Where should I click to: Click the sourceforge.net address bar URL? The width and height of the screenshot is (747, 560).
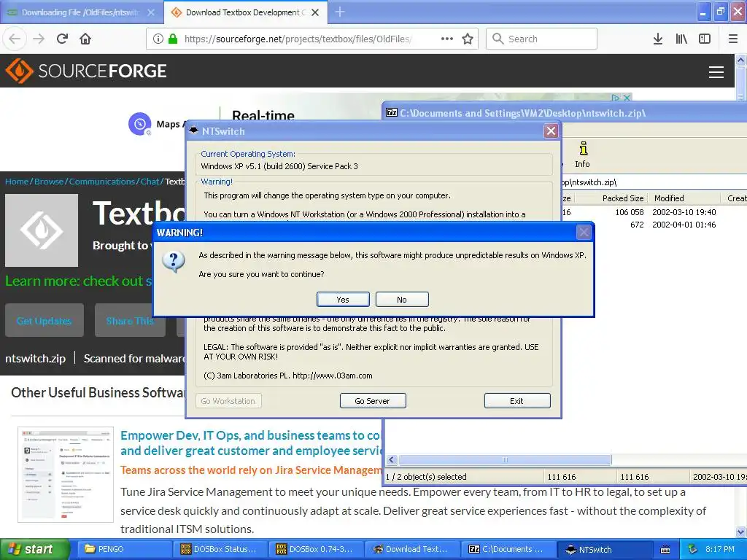coord(298,39)
